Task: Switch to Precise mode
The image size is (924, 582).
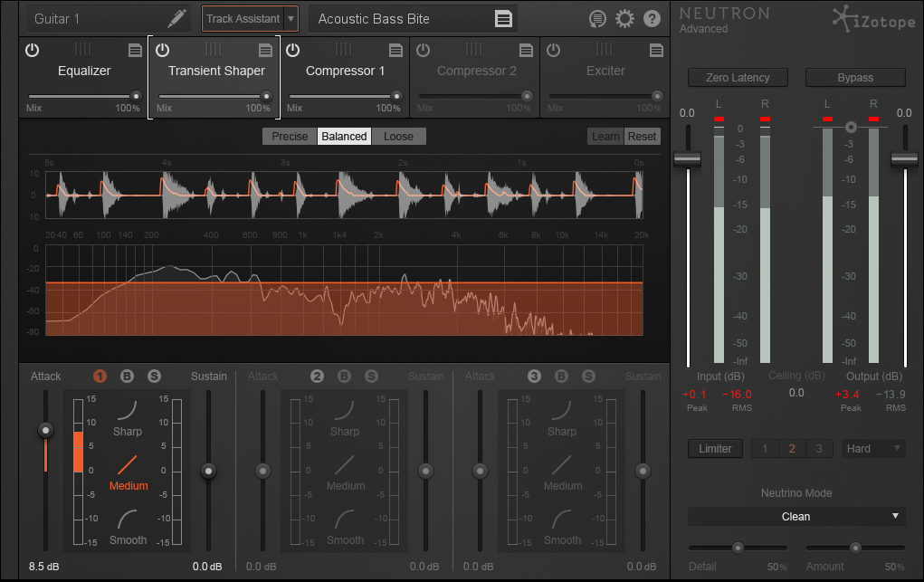Action: pyautogui.click(x=290, y=137)
